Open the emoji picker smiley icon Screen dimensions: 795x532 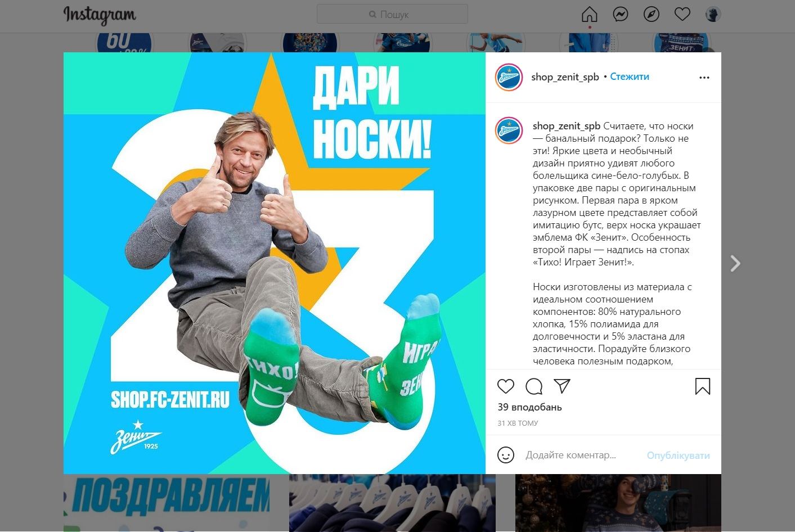point(506,455)
